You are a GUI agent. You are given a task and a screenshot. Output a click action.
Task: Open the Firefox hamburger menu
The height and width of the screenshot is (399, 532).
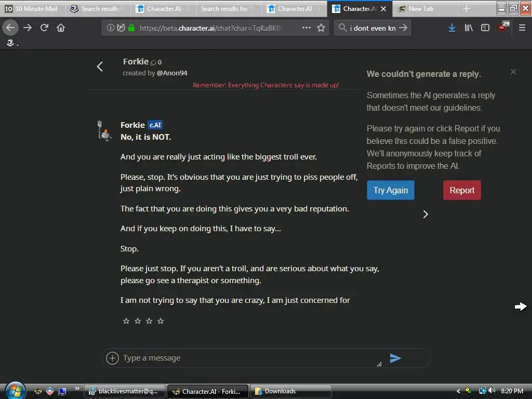click(522, 28)
